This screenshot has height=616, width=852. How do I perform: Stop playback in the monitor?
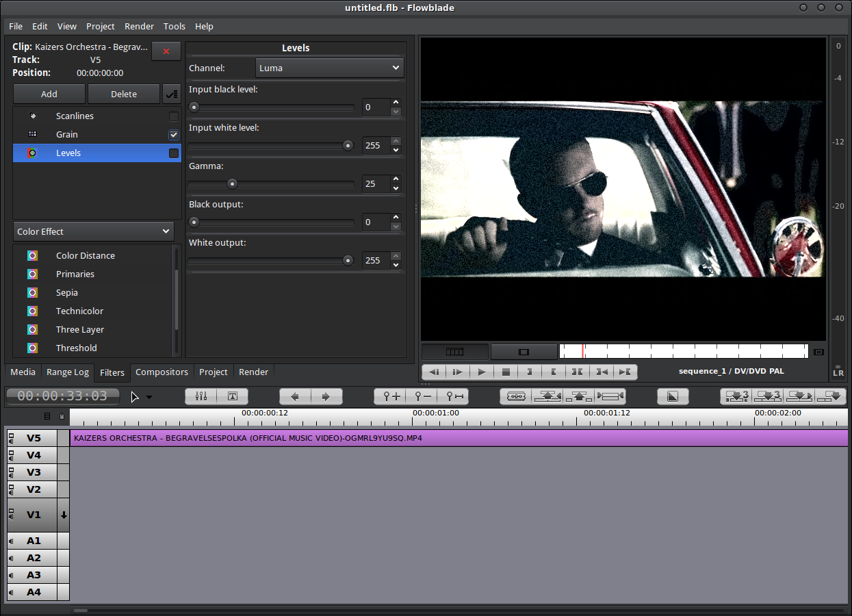coord(506,372)
